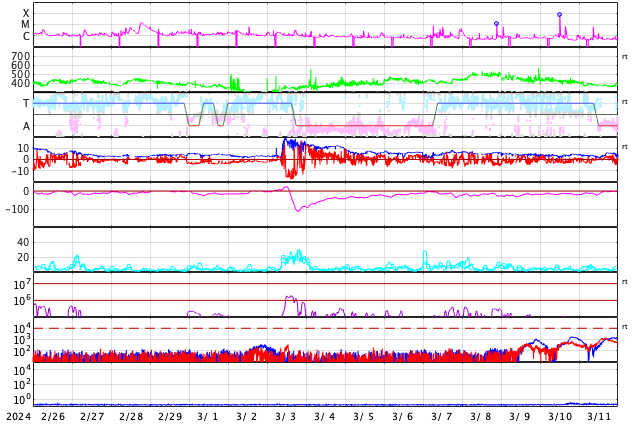Click the 2/29 date label

pos(170,416)
